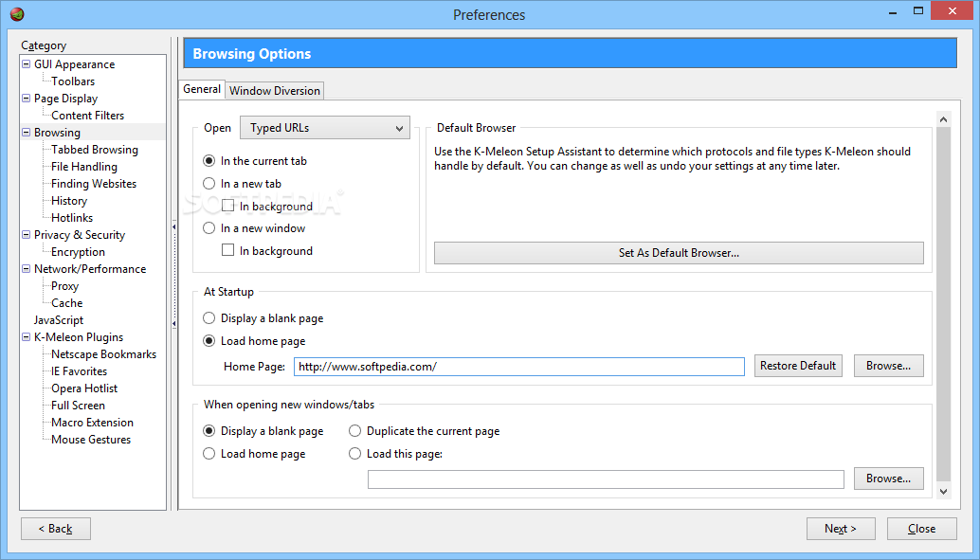
Task: Click Browse... next to Load this page field
Action: 888,479
